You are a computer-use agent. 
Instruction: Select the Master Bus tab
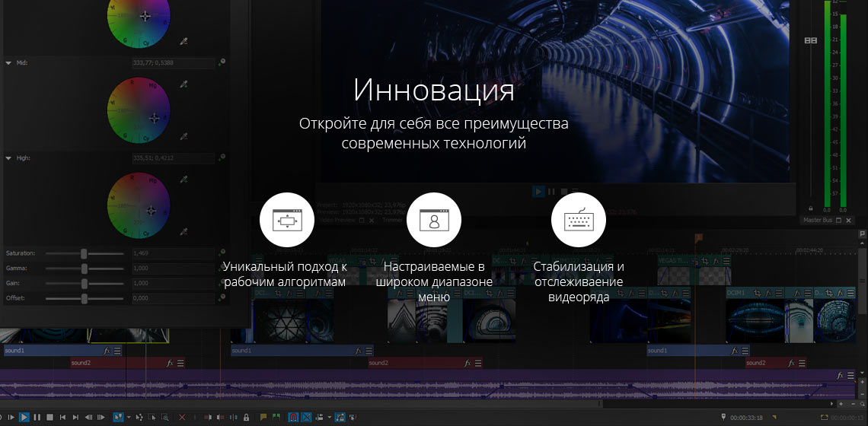pyautogui.click(x=819, y=220)
